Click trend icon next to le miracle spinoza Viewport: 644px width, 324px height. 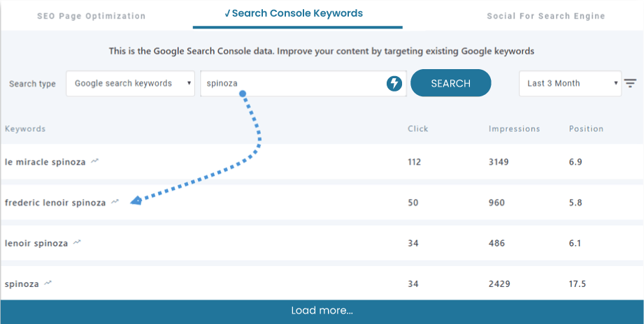pos(95,161)
